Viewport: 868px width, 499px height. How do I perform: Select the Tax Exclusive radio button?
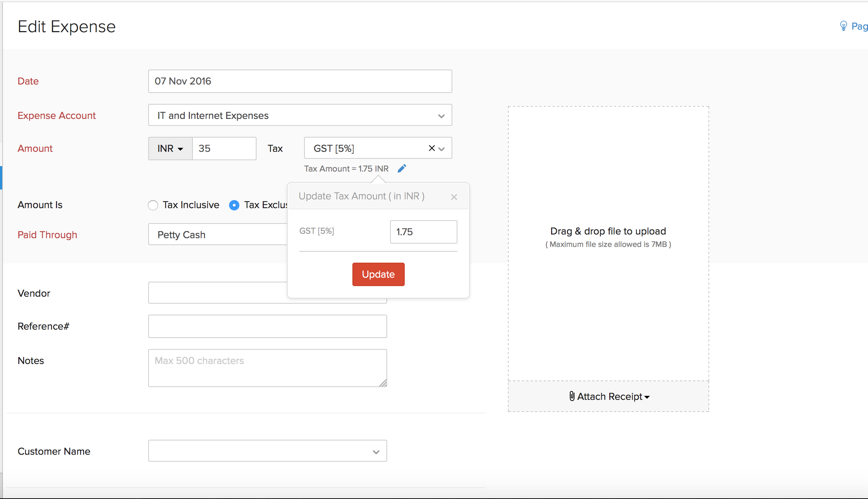(234, 205)
